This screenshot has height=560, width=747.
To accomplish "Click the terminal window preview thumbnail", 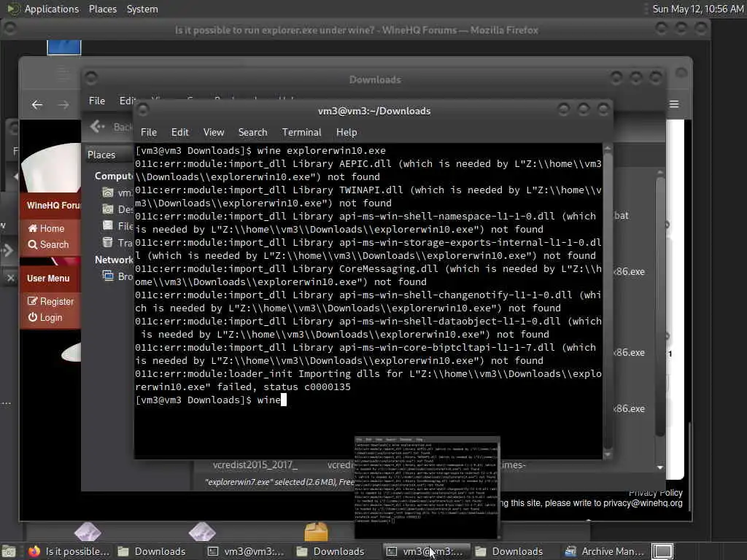I will [427, 486].
